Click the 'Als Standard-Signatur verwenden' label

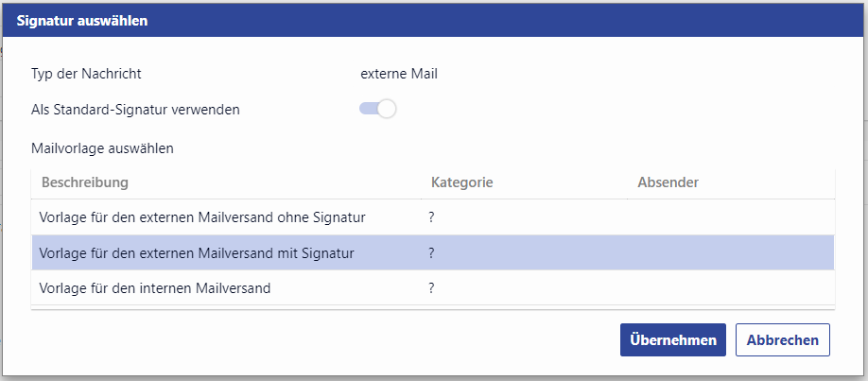(x=135, y=109)
